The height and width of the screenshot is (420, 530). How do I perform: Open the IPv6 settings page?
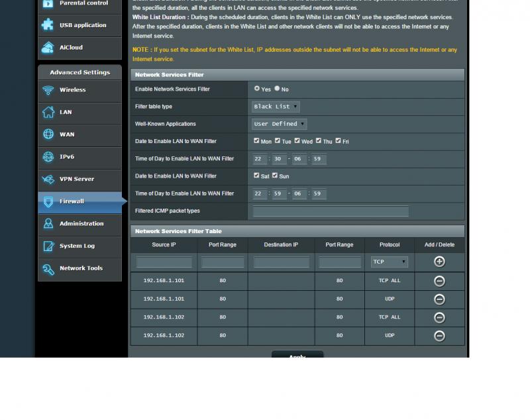(x=79, y=157)
